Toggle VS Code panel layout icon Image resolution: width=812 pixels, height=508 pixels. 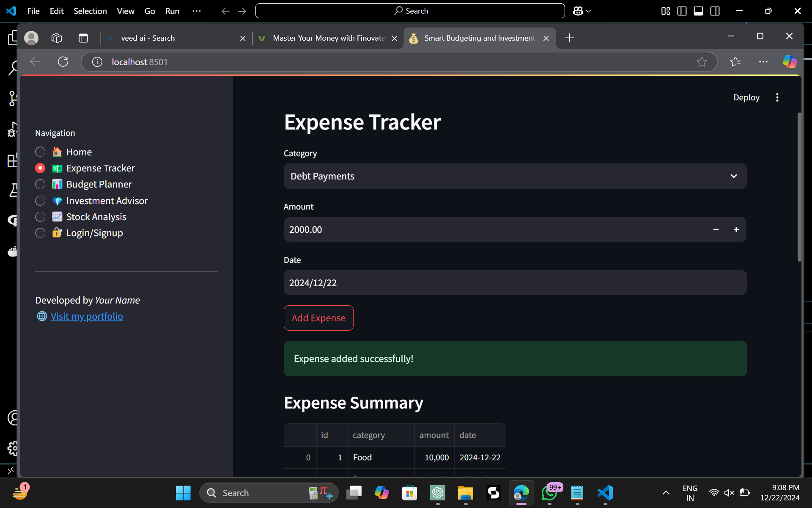(698, 11)
